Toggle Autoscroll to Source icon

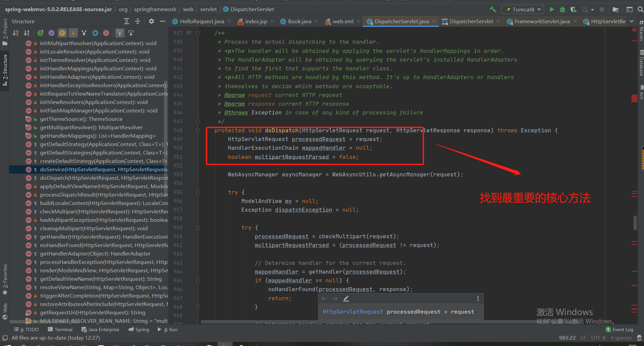(x=120, y=33)
